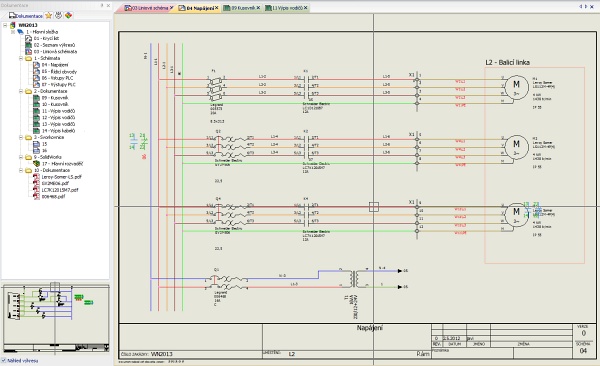Click the 03 - Liniová schémata file icon
Image resolution: width=600 pixels, height=366 pixels.
pyautogui.click(x=28, y=51)
